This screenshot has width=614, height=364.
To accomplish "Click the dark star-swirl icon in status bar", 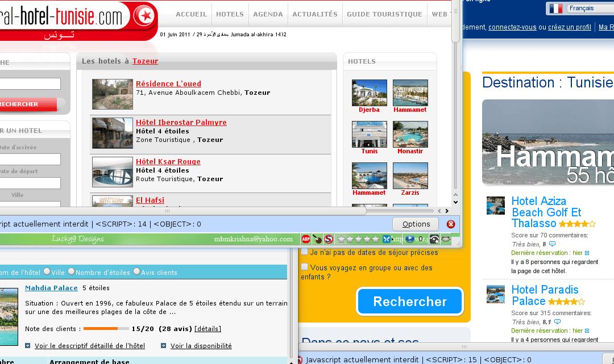I will click(x=434, y=239).
